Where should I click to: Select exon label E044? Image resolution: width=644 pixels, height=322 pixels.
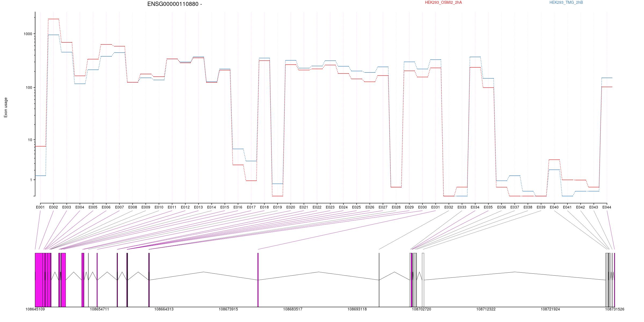tap(607, 207)
